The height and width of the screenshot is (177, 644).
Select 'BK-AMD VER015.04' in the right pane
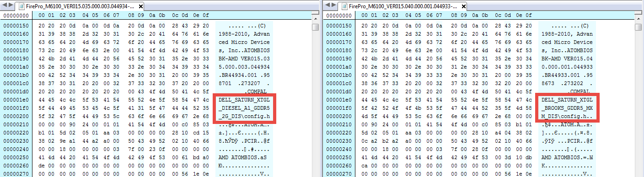(x=567, y=59)
